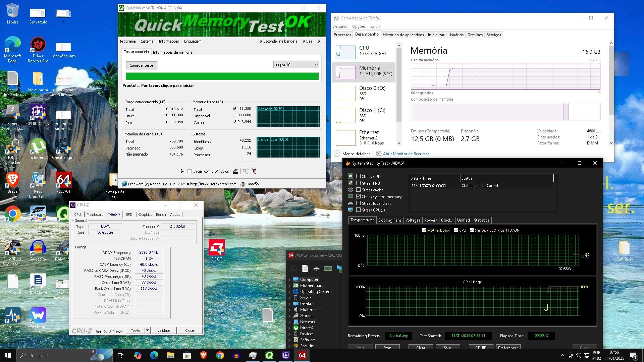Click the RAM module icon in AIDA64 toolbar
This screenshot has width=644, height=362.
[328, 268]
